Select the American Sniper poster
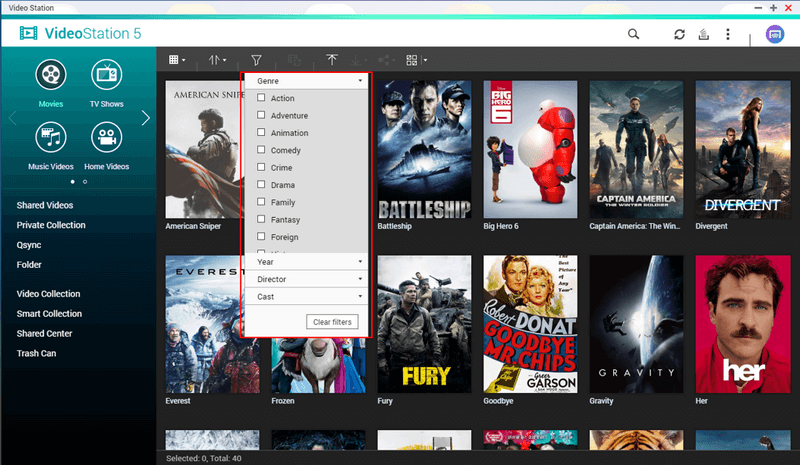The width and height of the screenshot is (800, 465). [203, 150]
